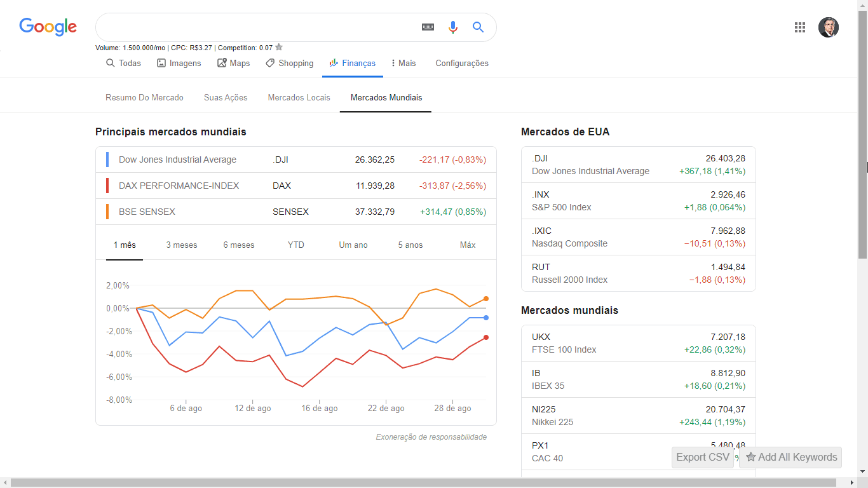Click SENSEX change +314,47 (0,85%)
The width and height of the screenshot is (868, 488).
[x=453, y=212]
